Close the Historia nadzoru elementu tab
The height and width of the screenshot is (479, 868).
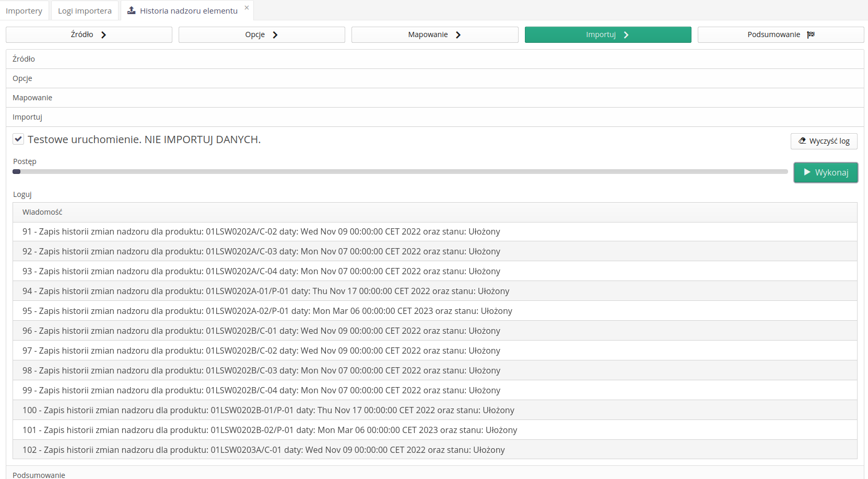(247, 7)
